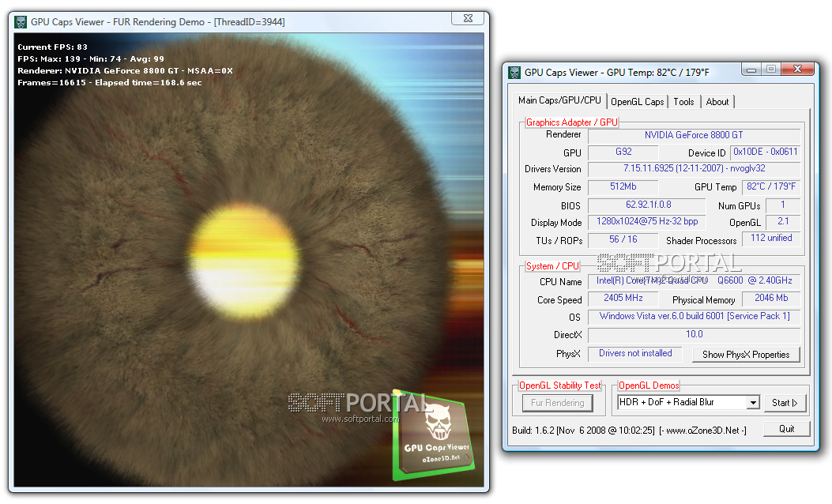The height and width of the screenshot is (504, 832).
Task: Click the Graphics Adapter / GPU group label
Action: click(571, 122)
